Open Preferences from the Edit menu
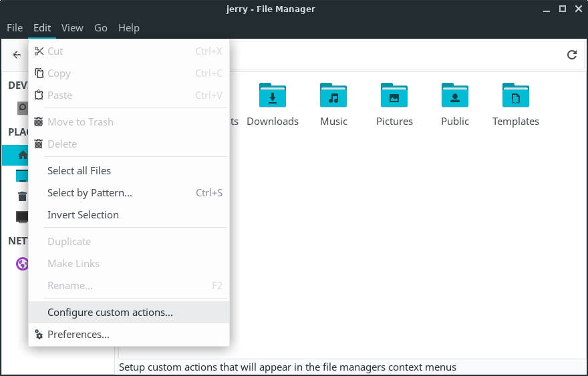 click(x=78, y=335)
